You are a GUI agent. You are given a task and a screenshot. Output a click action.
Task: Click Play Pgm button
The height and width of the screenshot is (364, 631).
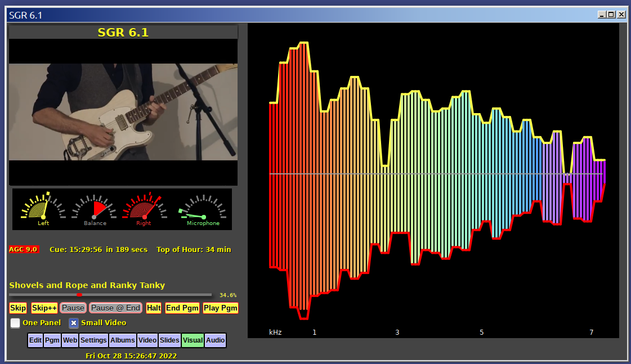tap(221, 308)
